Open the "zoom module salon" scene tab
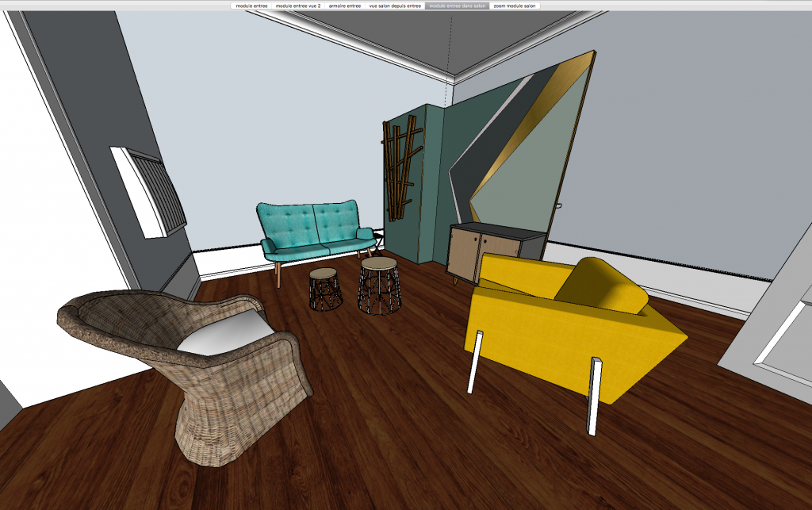Viewport: 812px width, 510px height. (515, 6)
